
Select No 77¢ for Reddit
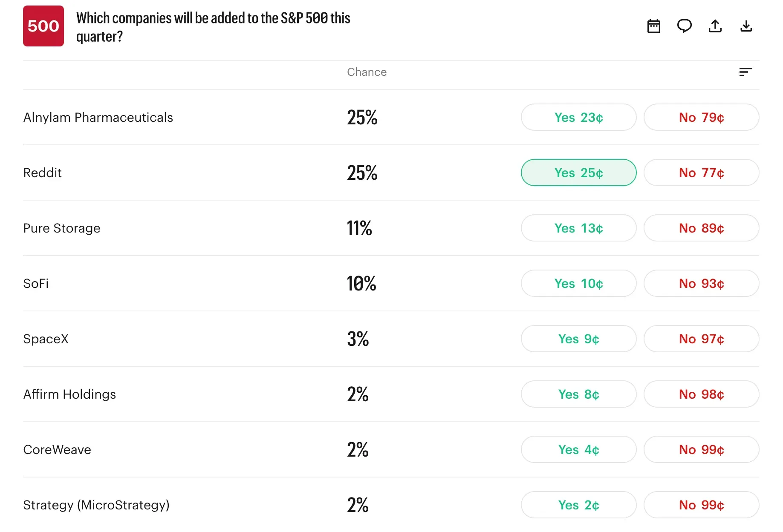(701, 173)
